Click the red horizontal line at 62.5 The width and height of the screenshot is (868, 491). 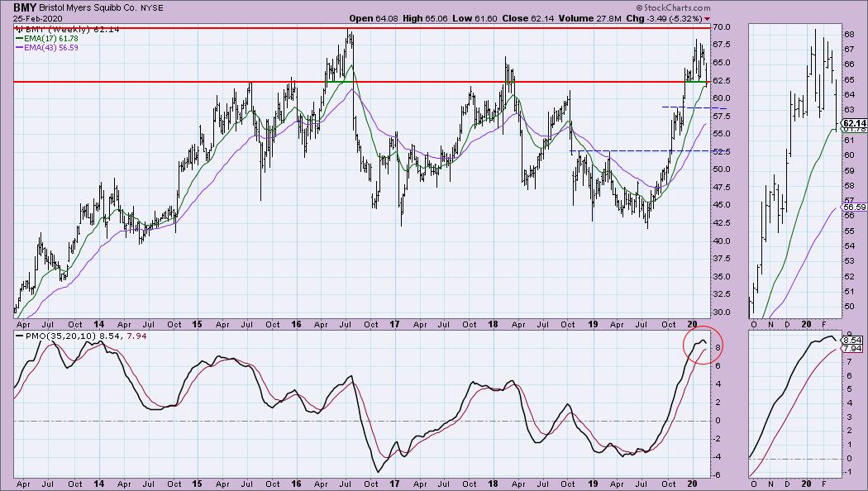click(361, 82)
